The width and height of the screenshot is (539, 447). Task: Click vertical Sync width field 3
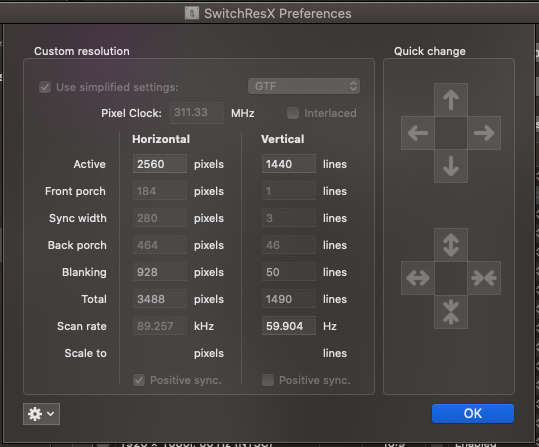pos(289,218)
